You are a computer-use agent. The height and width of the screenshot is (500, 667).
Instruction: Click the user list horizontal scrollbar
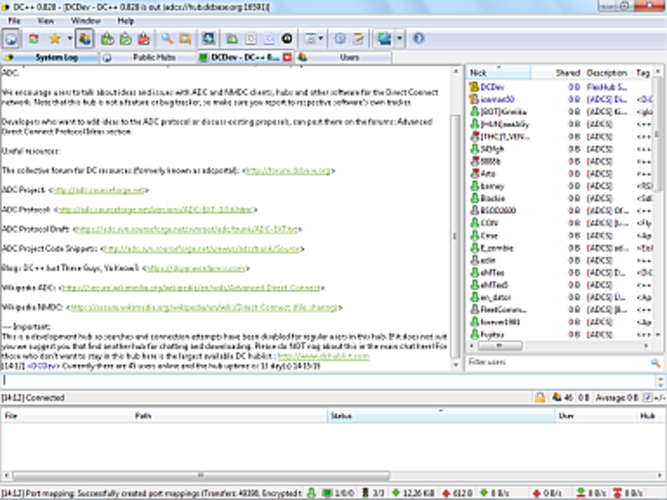click(559, 346)
